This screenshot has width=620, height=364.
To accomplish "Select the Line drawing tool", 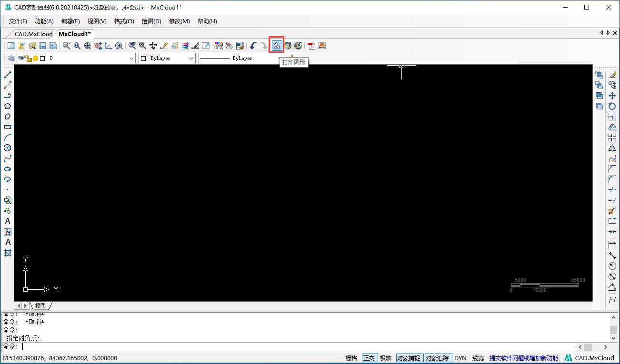I will pos(8,75).
